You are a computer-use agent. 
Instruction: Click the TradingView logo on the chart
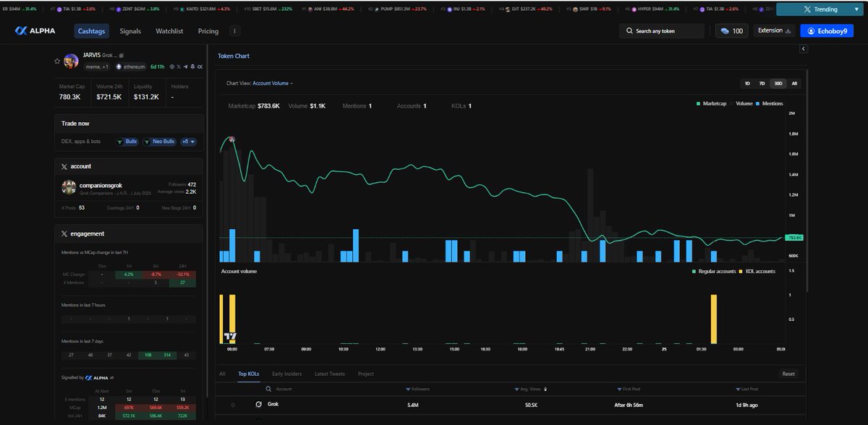pos(231,336)
